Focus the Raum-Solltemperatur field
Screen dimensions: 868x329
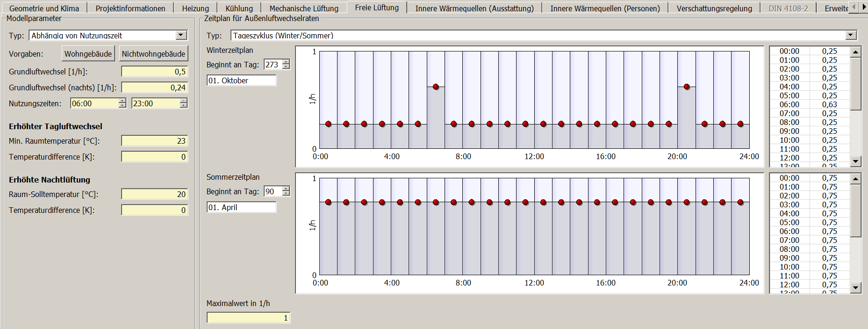pos(155,194)
